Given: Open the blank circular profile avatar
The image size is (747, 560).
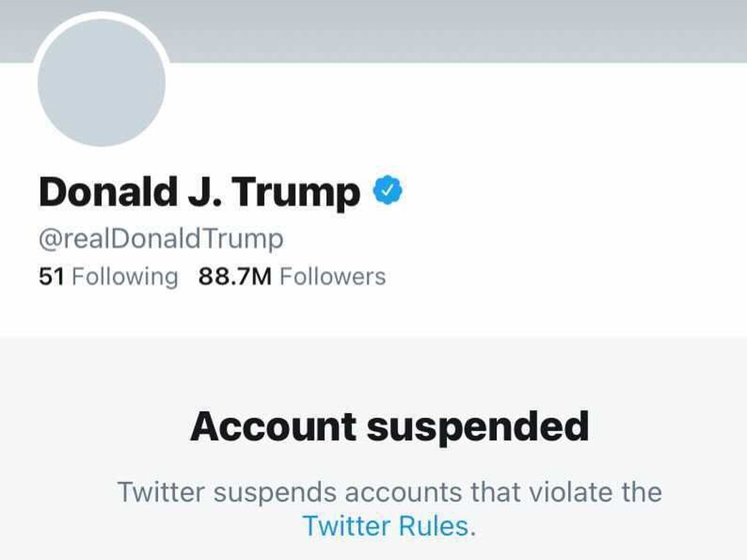Looking at the screenshot, I should point(102,83).
